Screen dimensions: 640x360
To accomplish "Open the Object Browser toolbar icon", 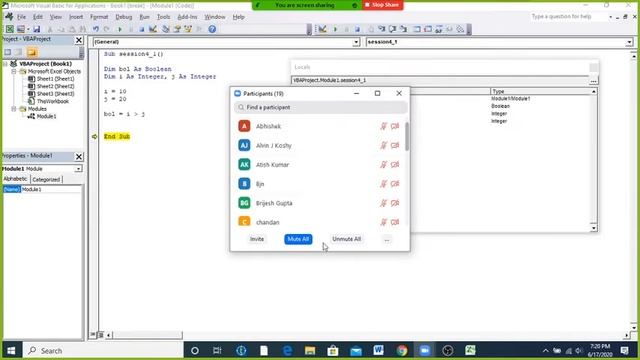I will tap(188, 29).
